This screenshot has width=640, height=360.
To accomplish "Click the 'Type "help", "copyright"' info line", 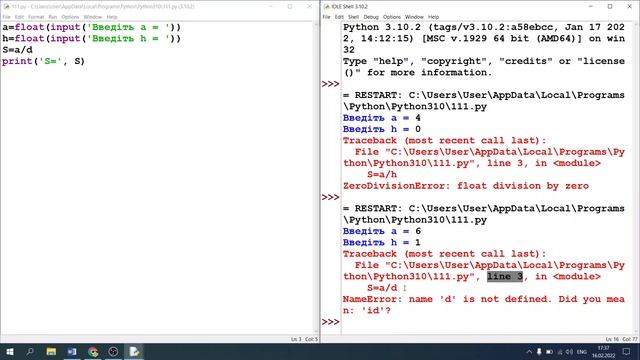I will (484, 67).
